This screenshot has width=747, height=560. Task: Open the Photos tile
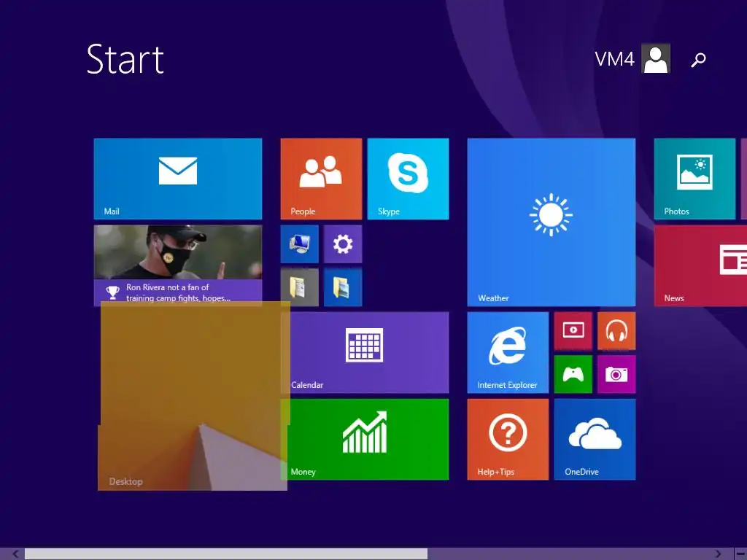(694, 179)
